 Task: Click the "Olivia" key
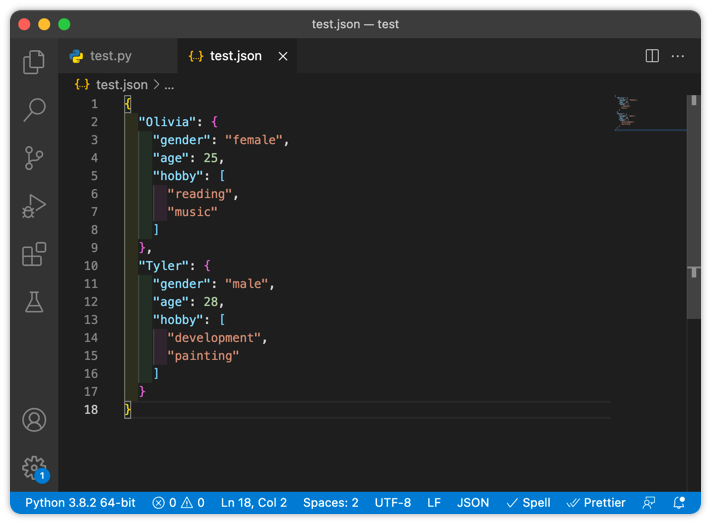pos(167,122)
